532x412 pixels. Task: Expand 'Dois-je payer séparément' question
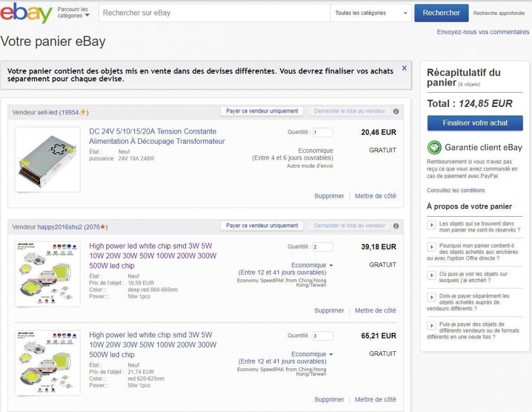(431, 298)
